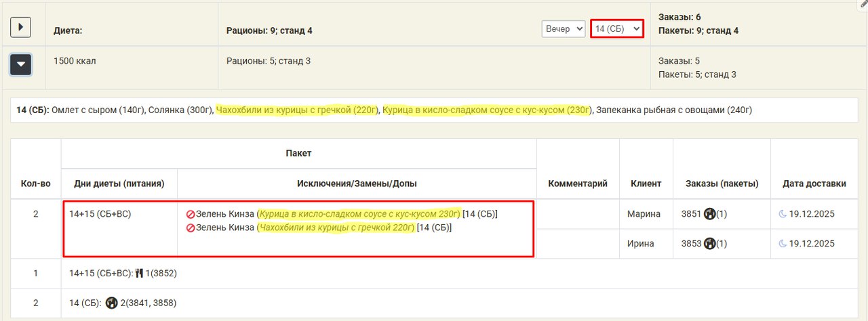Expand the Диета header row with arrow button
868x321 pixels.
pyautogui.click(x=21, y=27)
